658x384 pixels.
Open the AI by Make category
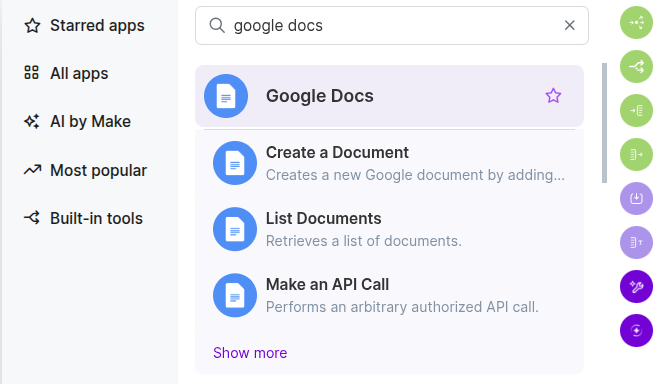(x=77, y=122)
